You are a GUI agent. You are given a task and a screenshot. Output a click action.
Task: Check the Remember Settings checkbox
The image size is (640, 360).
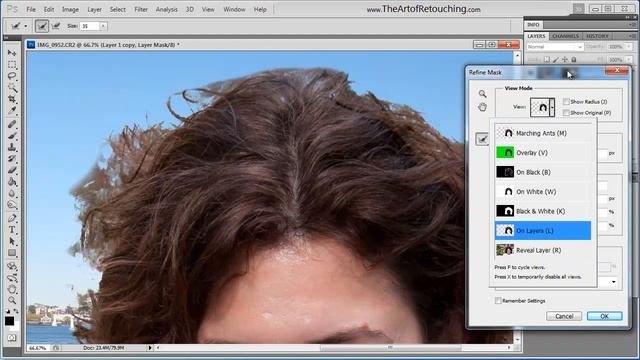click(498, 301)
